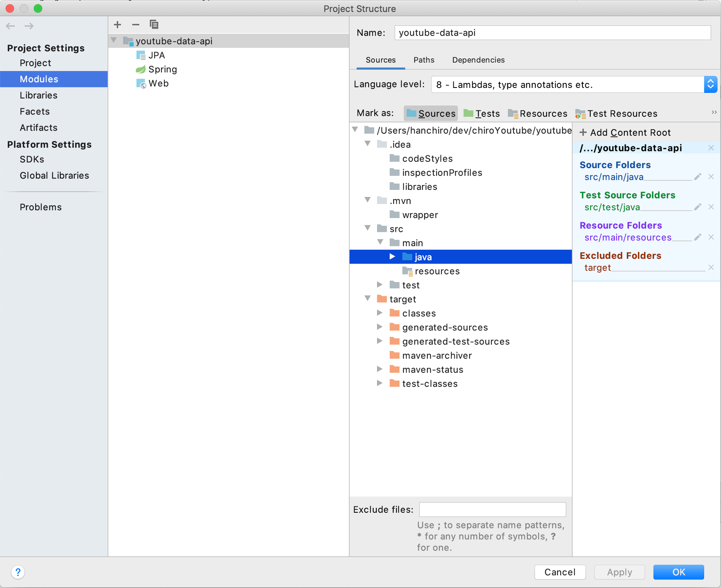The width and height of the screenshot is (721, 588).
Task: Unmark src/main/resources with its X icon
Action: (x=711, y=237)
